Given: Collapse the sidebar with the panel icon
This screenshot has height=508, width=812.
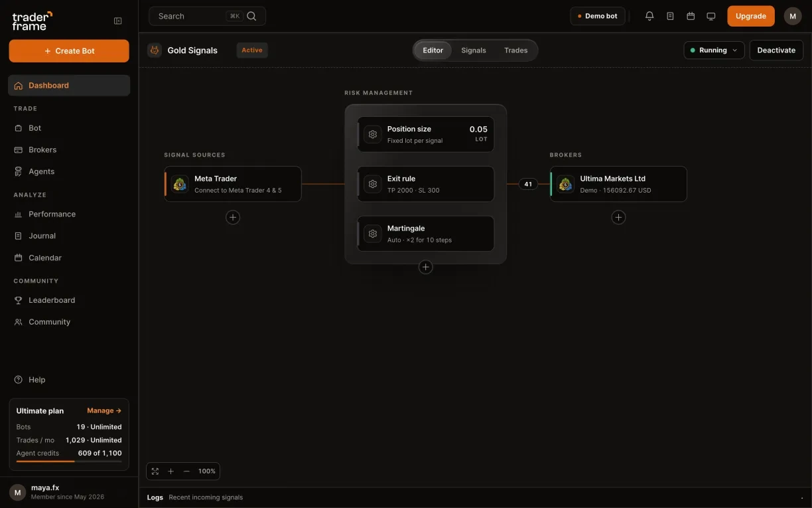Looking at the screenshot, I should click(118, 21).
